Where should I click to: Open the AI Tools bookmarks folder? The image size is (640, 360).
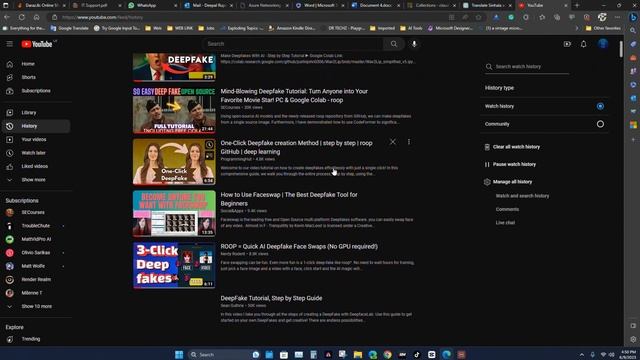(411, 28)
